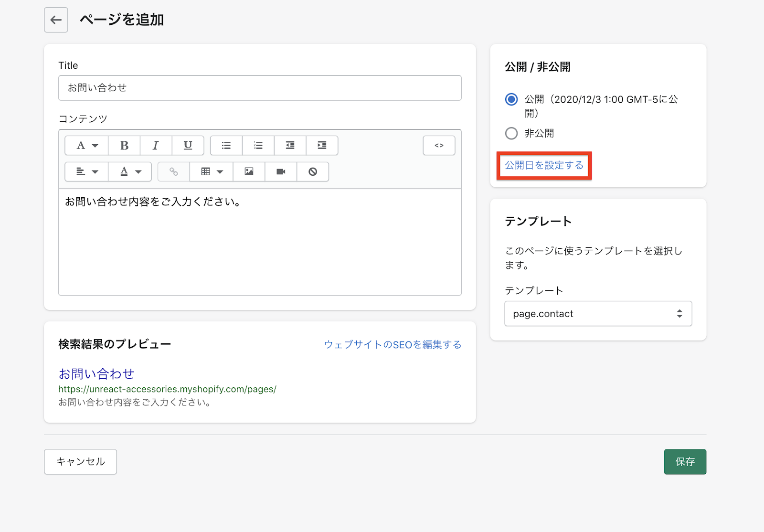764x532 pixels.
Task: Select the 非公開 radio button
Action: pyautogui.click(x=511, y=133)
